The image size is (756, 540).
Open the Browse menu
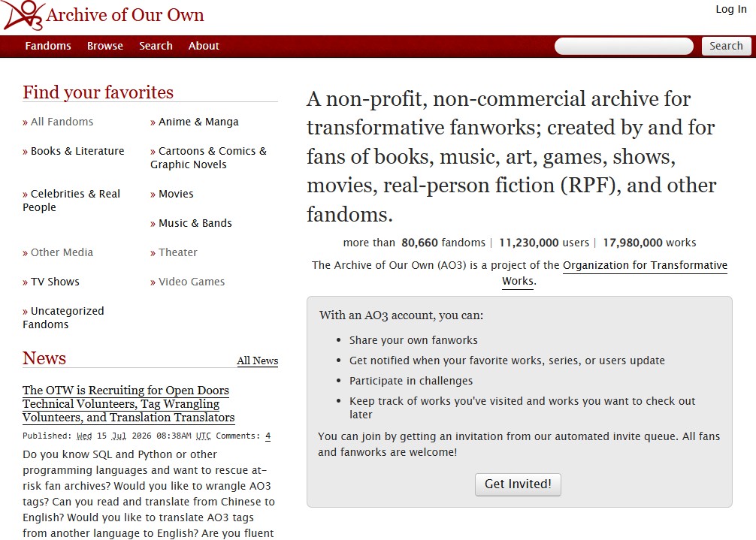tap(105, 46)
